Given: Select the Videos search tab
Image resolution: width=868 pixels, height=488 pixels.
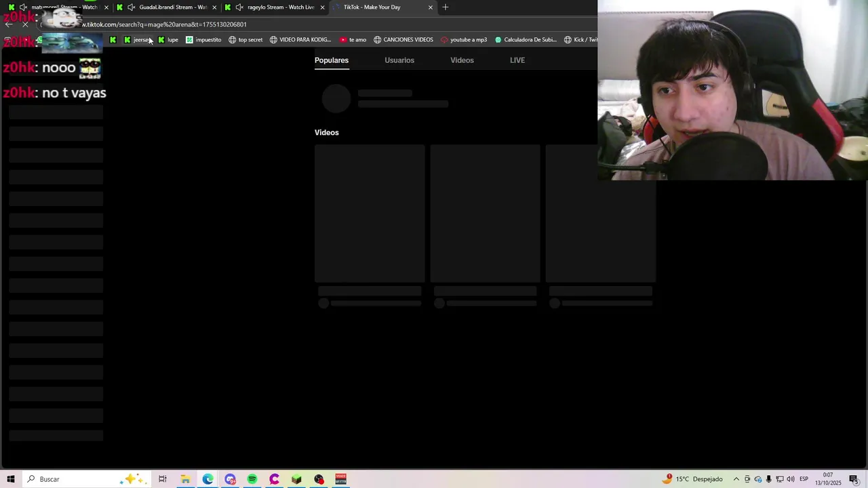Looking at the screenshot, I should pyautogui.click(x=462, y=60).
